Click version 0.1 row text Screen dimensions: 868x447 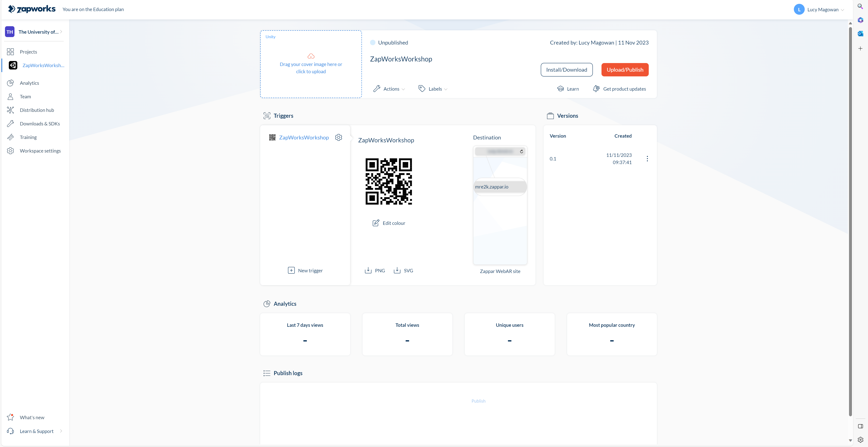[x=553, y=159]
